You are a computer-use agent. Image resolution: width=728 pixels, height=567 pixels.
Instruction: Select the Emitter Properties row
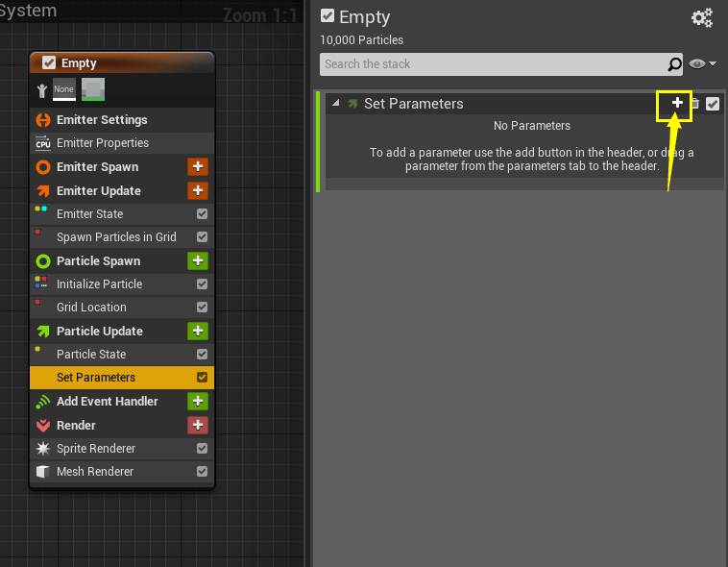[x=122, y=143]
